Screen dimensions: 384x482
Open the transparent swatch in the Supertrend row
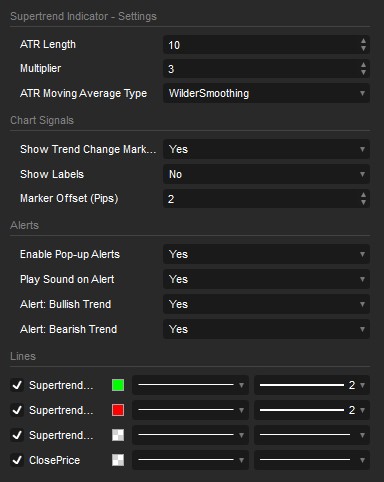tap(118, 435)
